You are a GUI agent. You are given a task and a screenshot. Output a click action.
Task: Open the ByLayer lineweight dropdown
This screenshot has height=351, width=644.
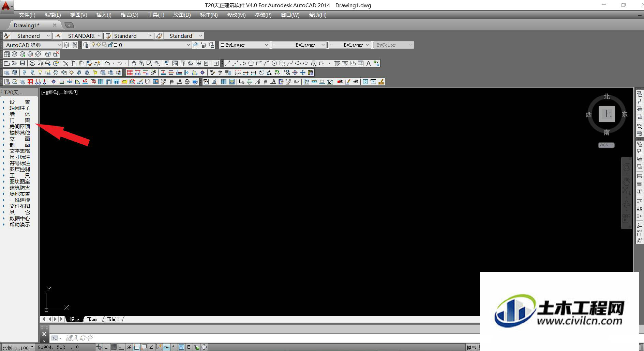pyautogui.click(x=350, y=45)
